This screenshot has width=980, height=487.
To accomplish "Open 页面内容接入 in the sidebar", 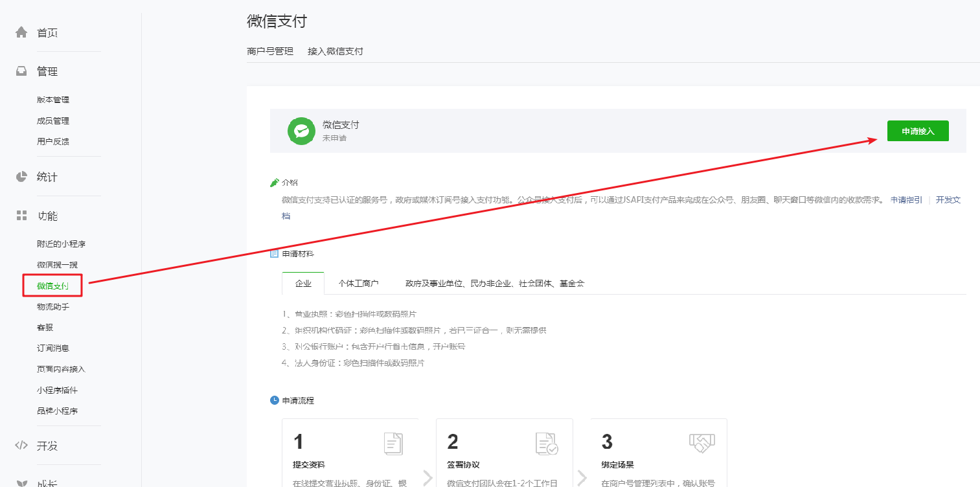I will 61,369.
